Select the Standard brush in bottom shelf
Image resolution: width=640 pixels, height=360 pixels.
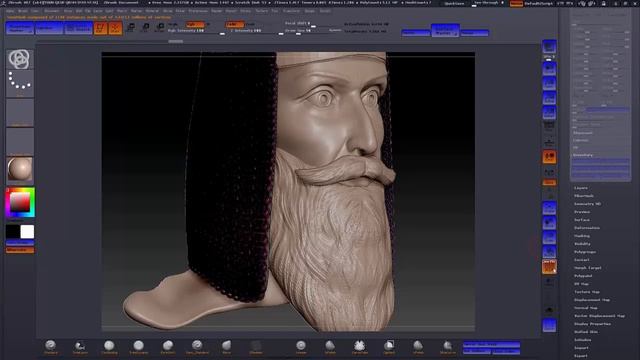click(51, 347)
